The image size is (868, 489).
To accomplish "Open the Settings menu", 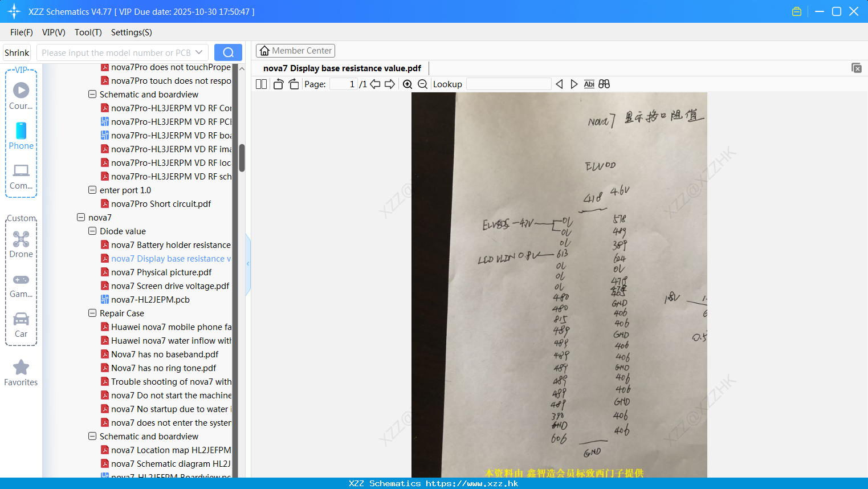I will pos(131,32).
